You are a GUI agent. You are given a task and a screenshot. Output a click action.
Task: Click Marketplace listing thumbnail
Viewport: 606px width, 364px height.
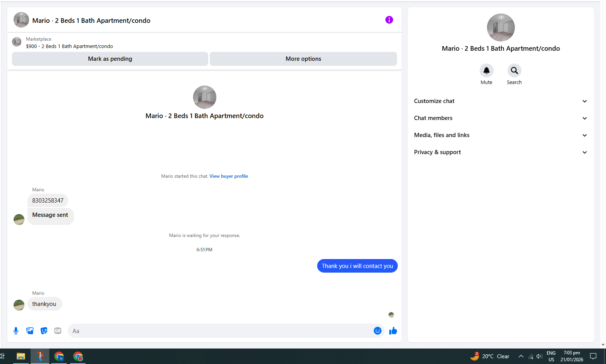click(17, 42)
